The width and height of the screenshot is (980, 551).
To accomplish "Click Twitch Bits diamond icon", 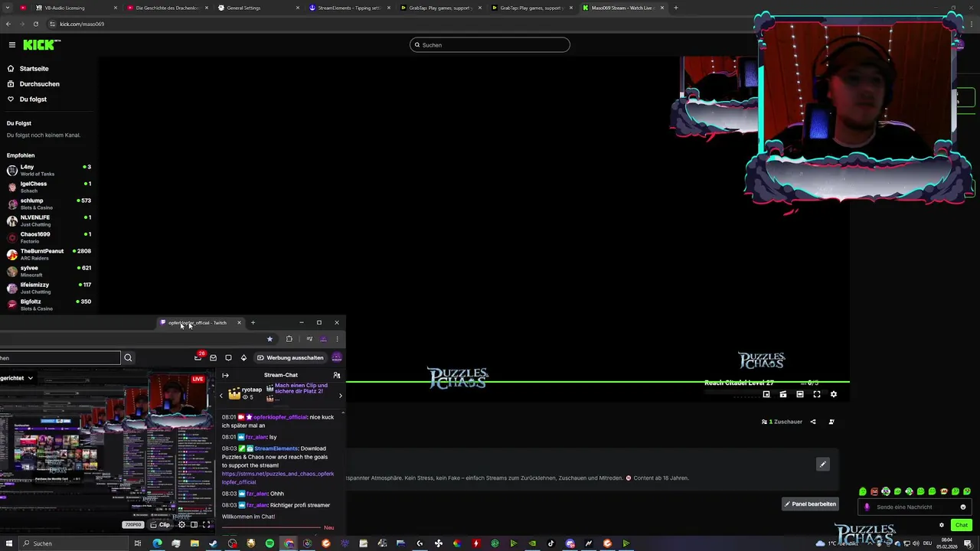I will [x=243, y=357].
